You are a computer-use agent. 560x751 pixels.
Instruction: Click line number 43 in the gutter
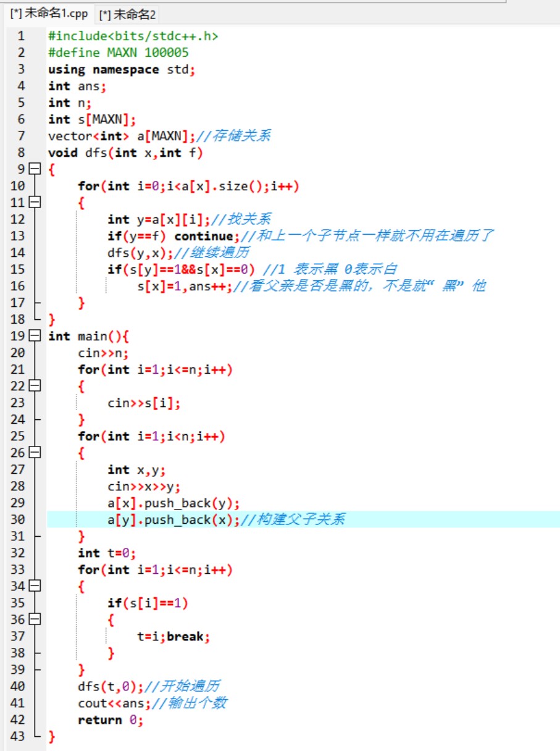(19, 736)
